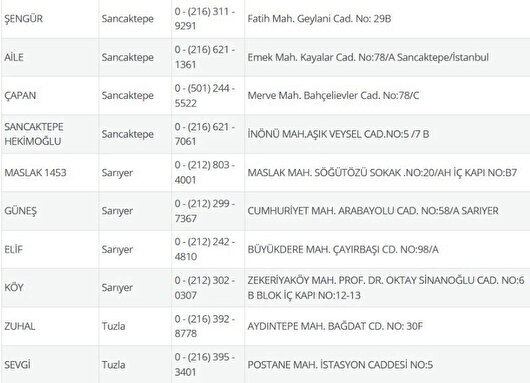
Task: Select the address Fatih Mah. Geylani Cad. No: 29B
Action: (319, 19)
